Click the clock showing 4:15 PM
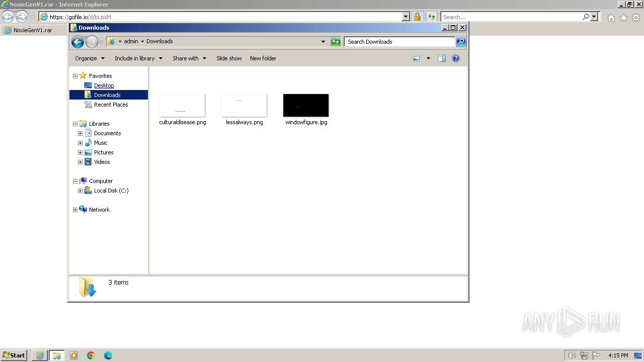The width and height of the screenshot is (644, 362). coord(618,355)
